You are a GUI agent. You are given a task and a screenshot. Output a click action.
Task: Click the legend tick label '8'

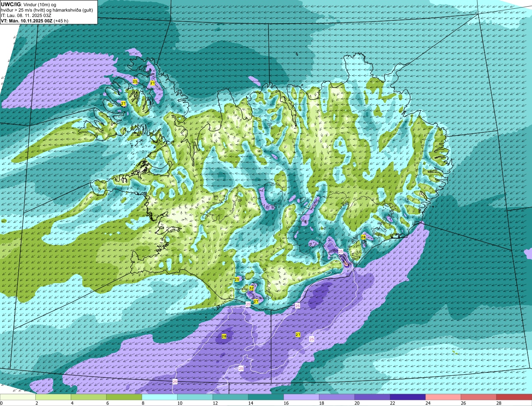point(143,403)
